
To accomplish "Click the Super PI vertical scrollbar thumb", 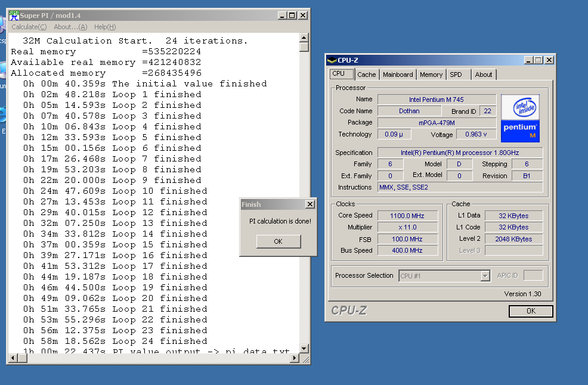I will [x=304, y=47].
